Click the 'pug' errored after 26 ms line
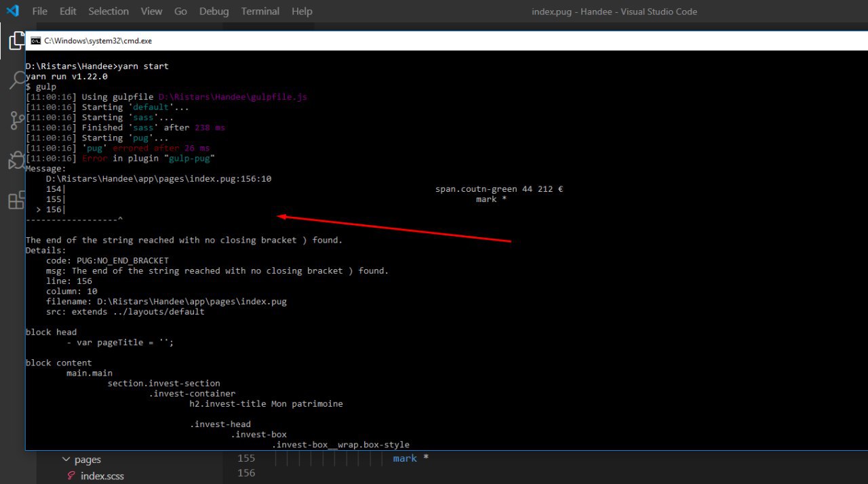 (118, 148)
